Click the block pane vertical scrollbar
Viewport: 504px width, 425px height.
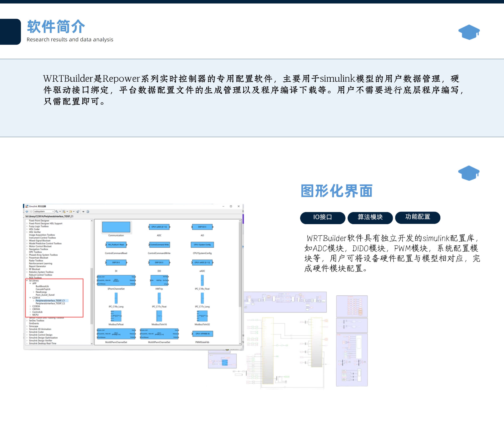[240, 265]
